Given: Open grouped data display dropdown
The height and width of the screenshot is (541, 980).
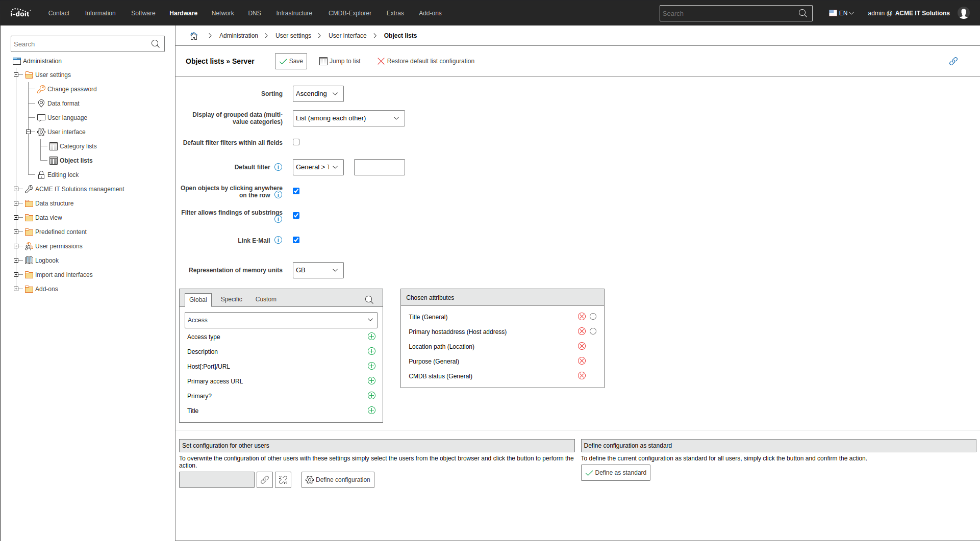Looking at the screenshot, I should (x=349, y=118).
